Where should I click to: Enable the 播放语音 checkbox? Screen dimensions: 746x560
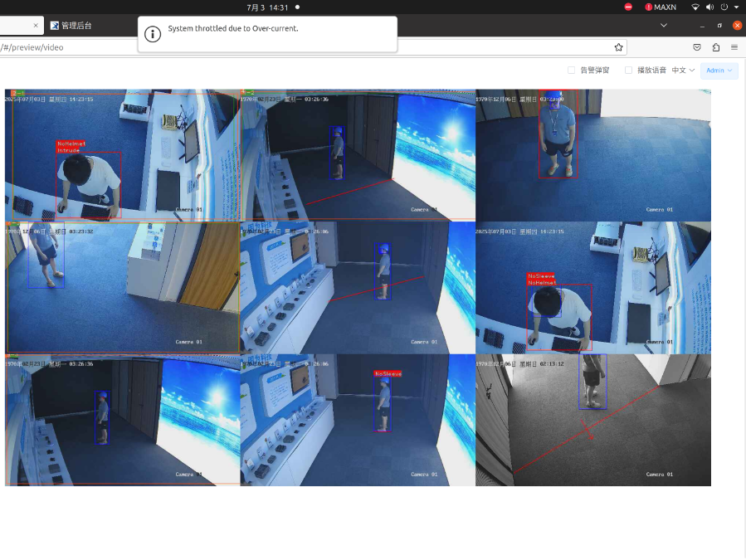tap(628, 70)
